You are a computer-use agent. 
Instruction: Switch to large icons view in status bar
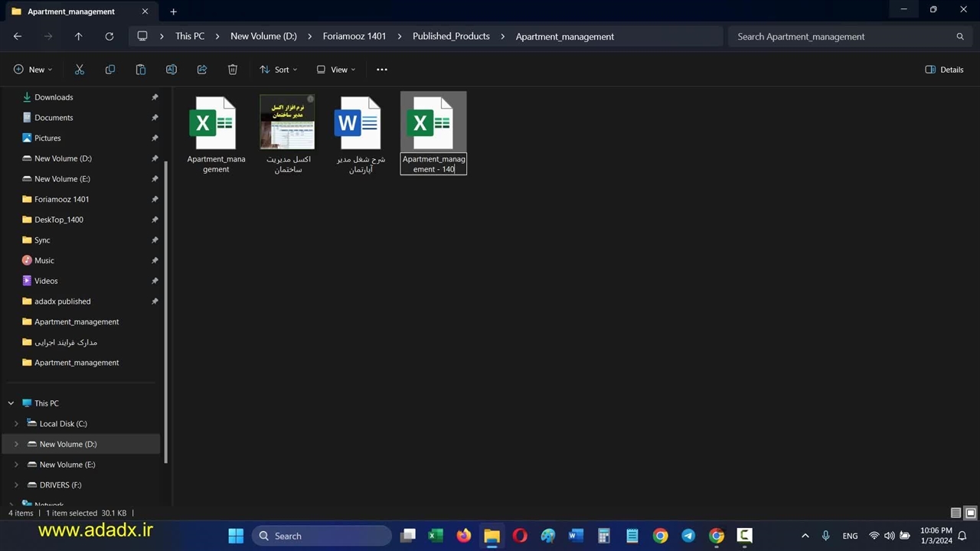tap(970, 513)
